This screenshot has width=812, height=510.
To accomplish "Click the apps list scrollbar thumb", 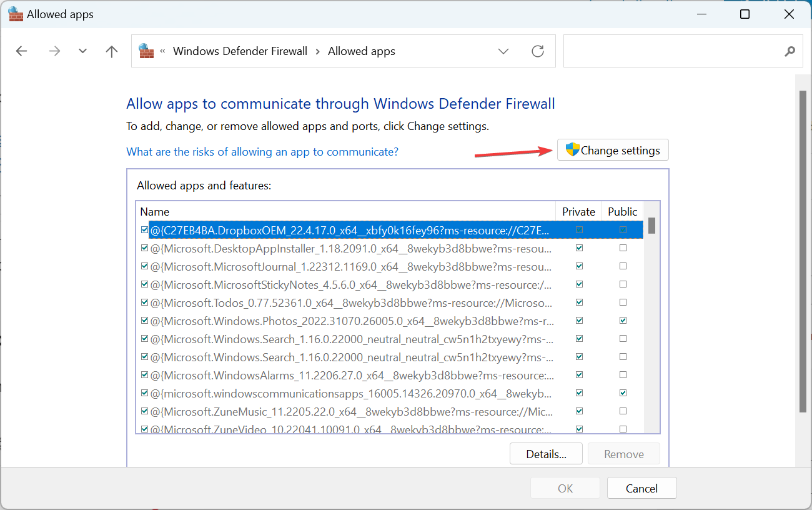I will [x=651, y=226].
